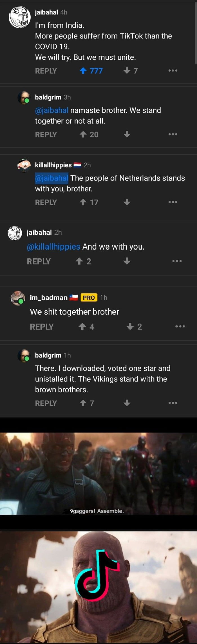
Task: Upvote im_badman's comment
Action: point(82,327)
